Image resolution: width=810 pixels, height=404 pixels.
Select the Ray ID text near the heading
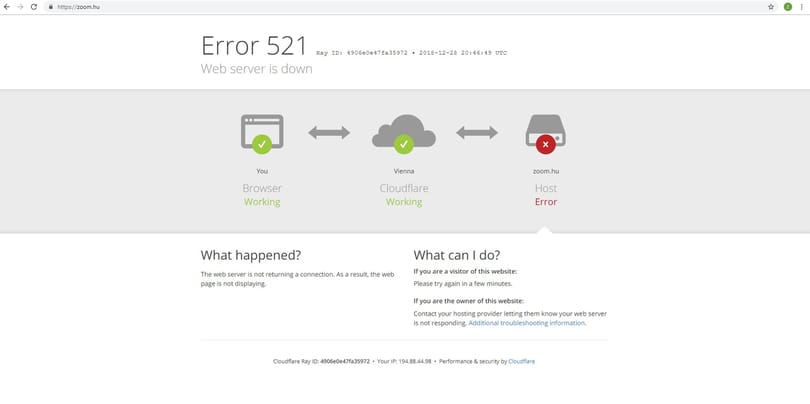tap(362, 53)
